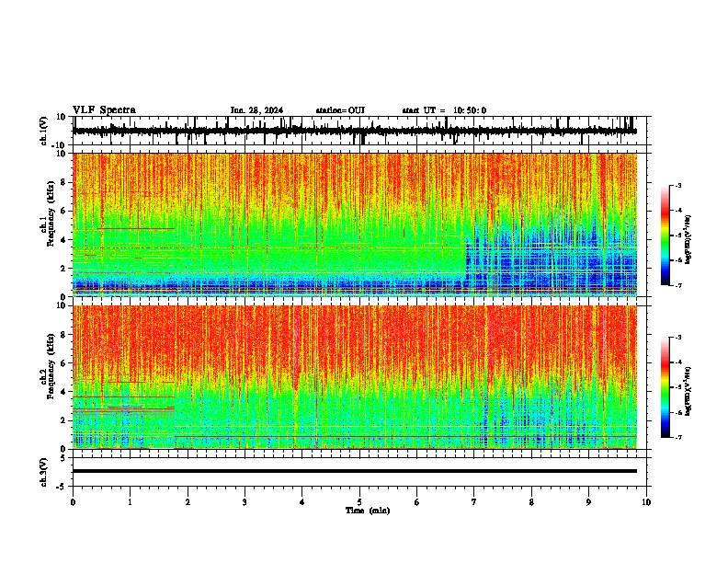The height and width of the screenshot is (563, 728).
Task: Click time axis tick label "9"
Action: coord(588,502)
